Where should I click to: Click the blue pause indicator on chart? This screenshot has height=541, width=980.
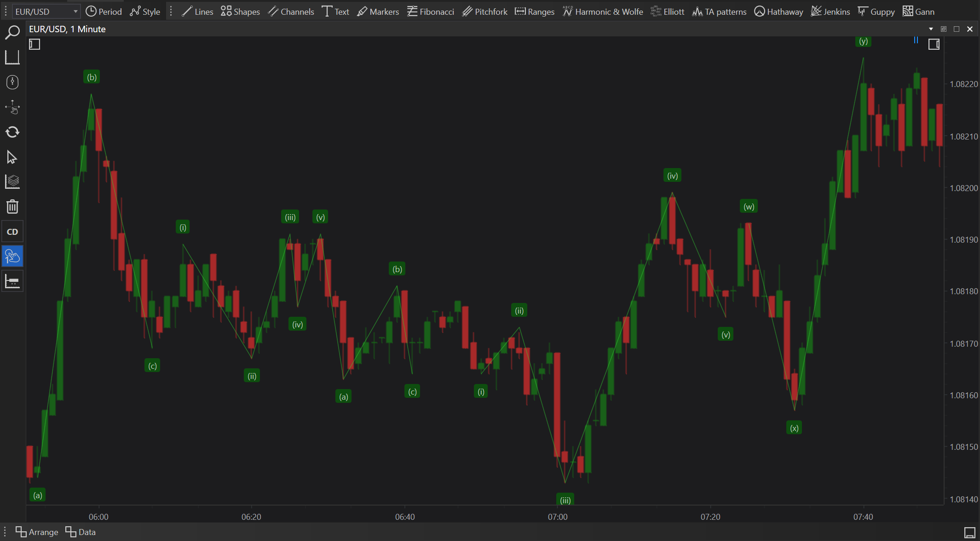tap(916, 41)
